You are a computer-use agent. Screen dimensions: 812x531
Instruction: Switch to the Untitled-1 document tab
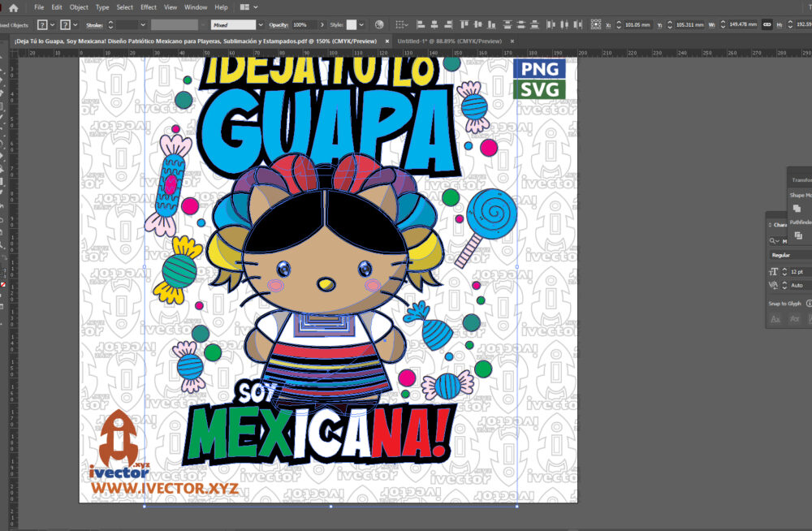450,41
